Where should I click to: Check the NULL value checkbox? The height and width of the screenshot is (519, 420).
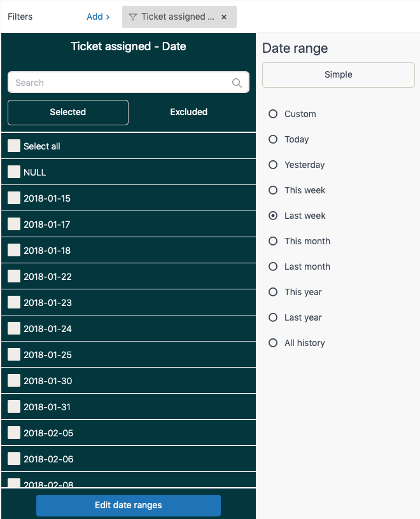[14, 172]
